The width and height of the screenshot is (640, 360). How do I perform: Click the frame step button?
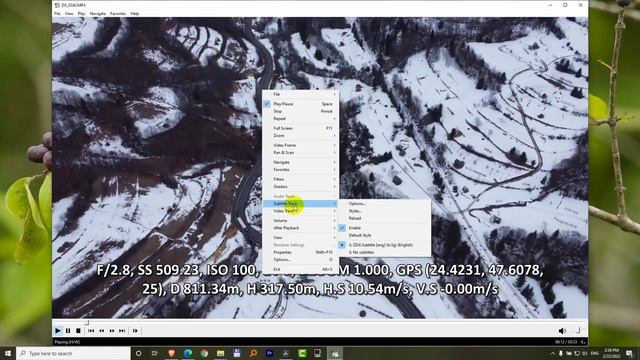tap(135, 331)
